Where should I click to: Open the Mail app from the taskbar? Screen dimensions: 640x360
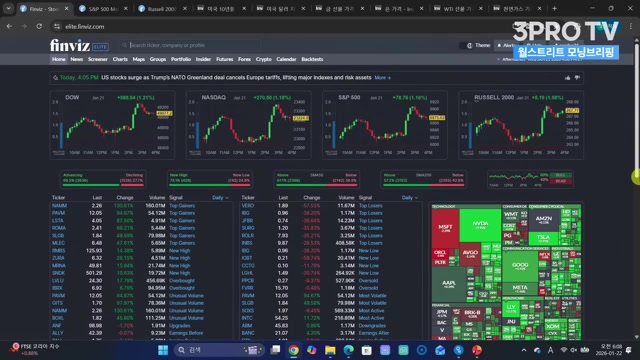[x=440, y=350]
